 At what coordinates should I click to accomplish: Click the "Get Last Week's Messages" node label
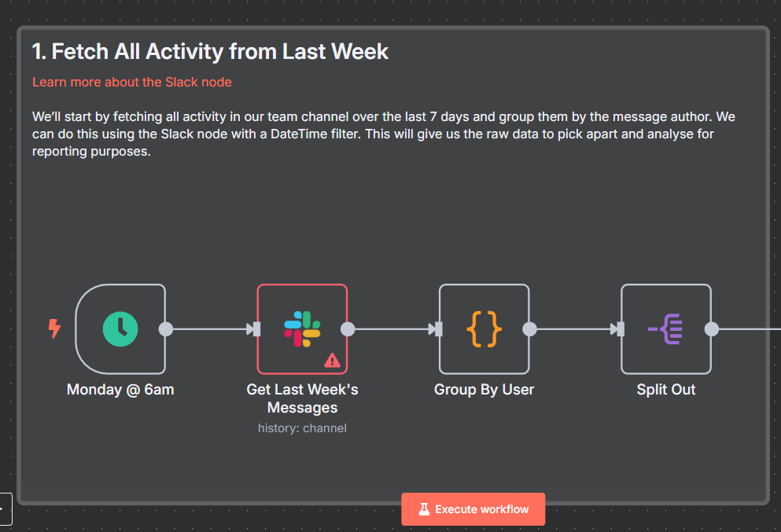tap(302, 398)
